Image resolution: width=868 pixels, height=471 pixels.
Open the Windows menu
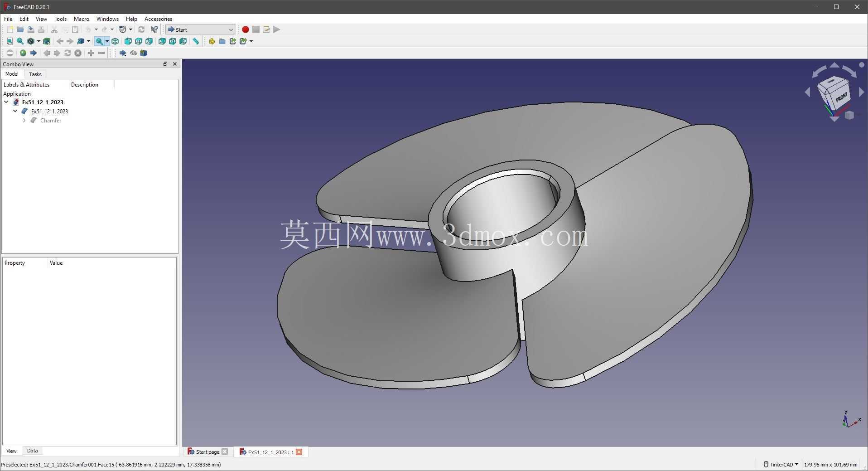click(x=107, y=19)
